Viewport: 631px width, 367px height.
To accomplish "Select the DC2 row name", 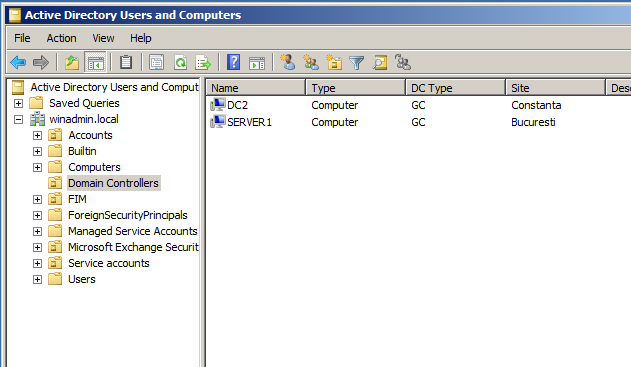I will 237,105.
